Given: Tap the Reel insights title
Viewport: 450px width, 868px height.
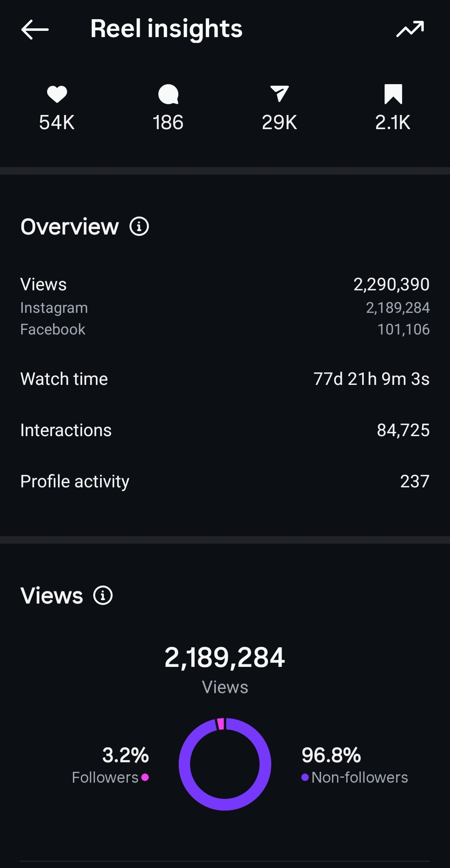Looking at the screenshot, I should coord(166,29).
